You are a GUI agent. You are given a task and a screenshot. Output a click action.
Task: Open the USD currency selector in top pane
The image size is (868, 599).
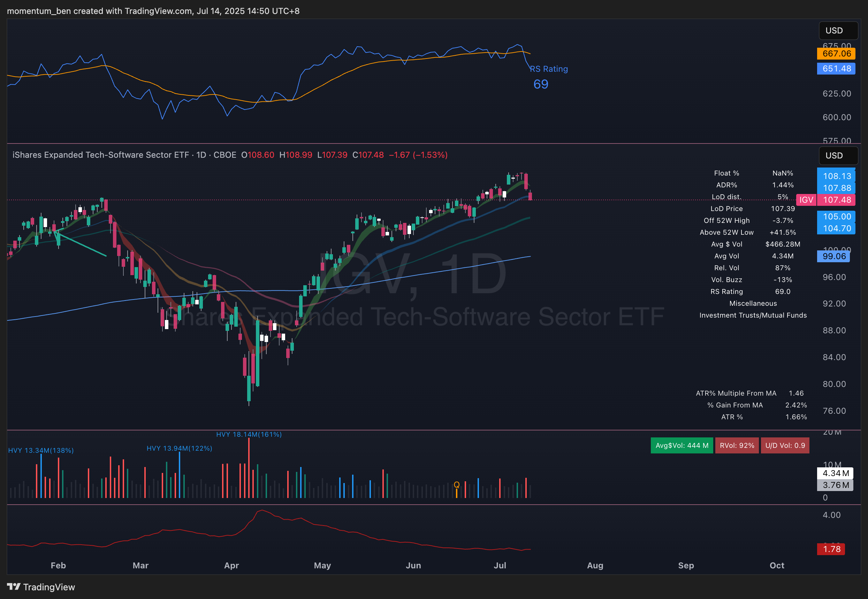pyautogui.click(x=838, y=30)
